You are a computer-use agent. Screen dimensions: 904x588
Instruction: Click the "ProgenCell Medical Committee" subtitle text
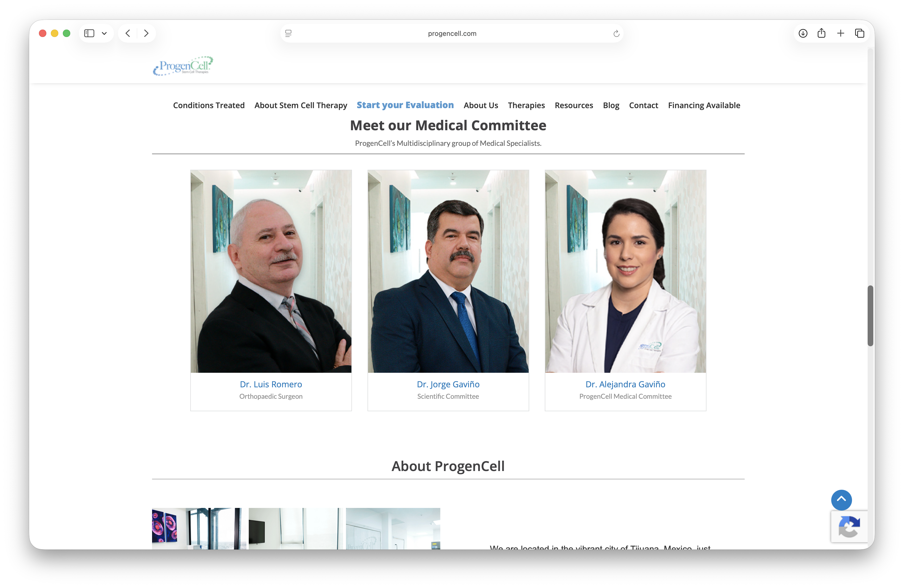coord(626,396)
